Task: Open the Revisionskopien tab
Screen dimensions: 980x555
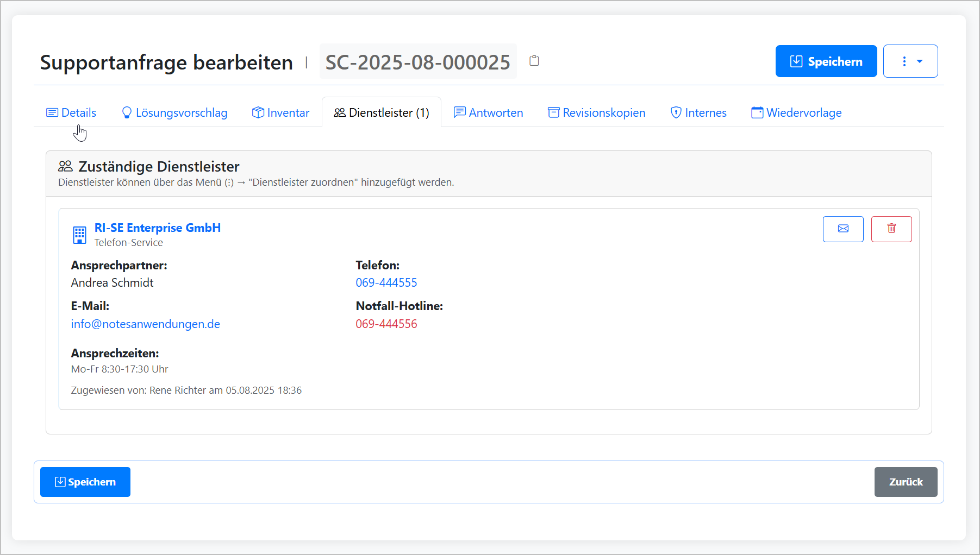Action: point(596,112)
